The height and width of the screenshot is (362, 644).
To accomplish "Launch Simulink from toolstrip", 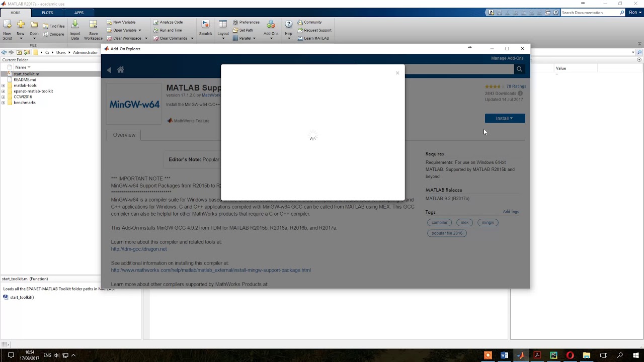I will [x=205, y=28].
